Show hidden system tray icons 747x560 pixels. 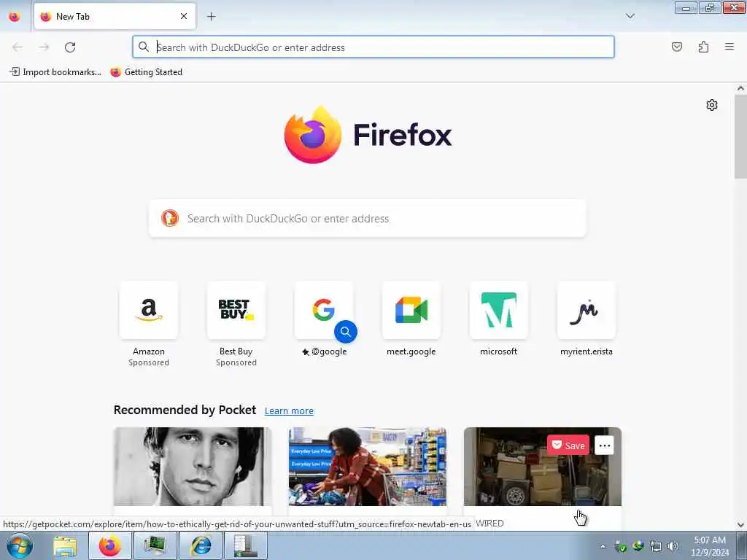603,546
